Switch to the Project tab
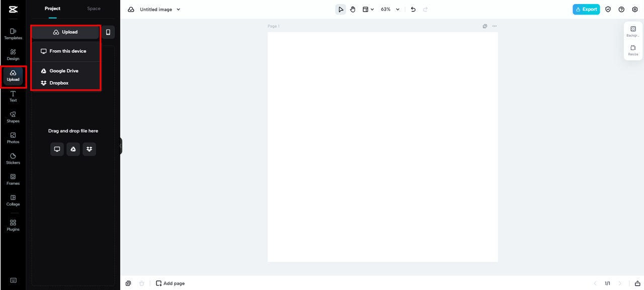The image size is (644, 290). tap(52, 9)
